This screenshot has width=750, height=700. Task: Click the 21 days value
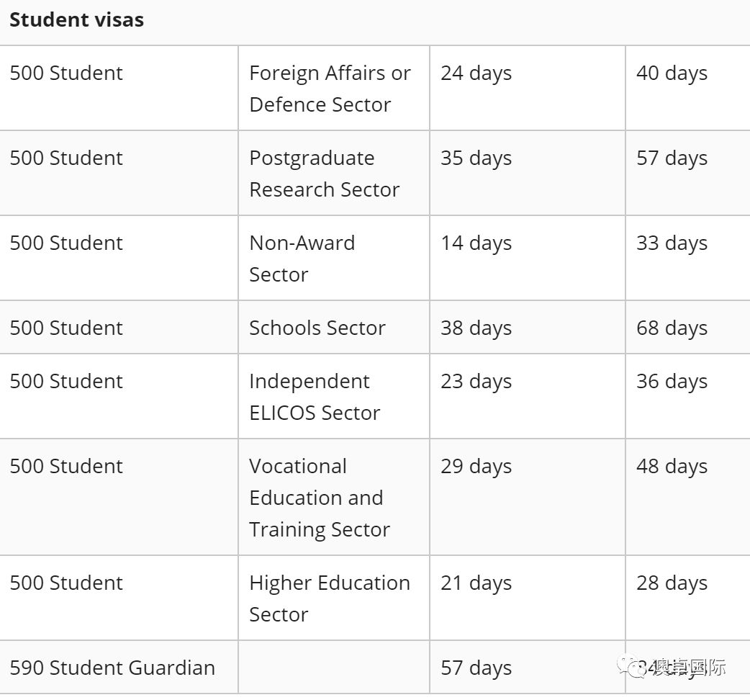[x=476, y=583]
